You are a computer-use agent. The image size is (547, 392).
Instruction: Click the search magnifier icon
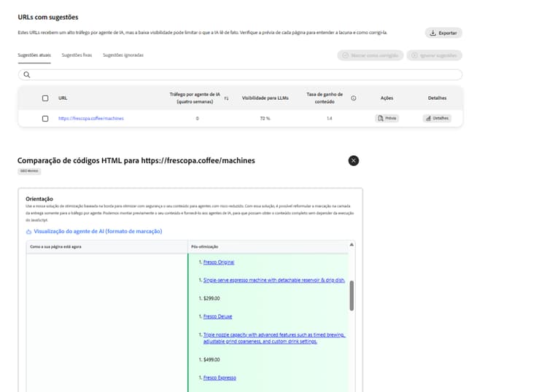pos(27,74)
